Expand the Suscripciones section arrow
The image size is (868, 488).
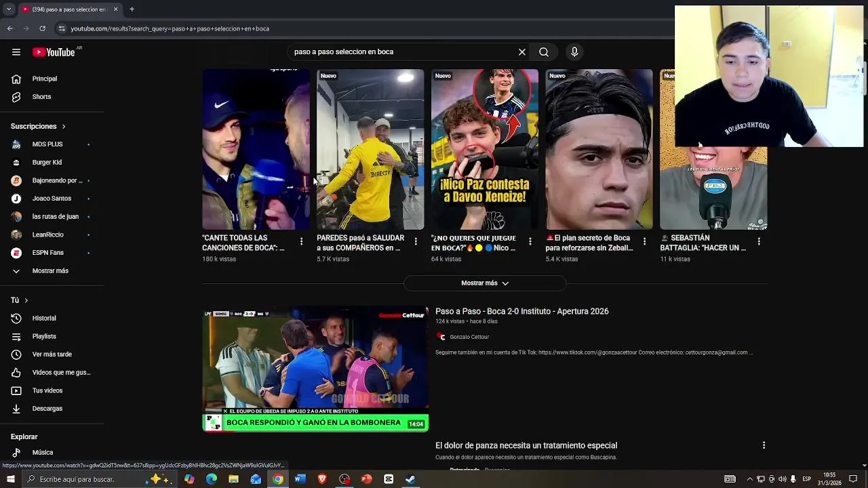click(64, 127)
